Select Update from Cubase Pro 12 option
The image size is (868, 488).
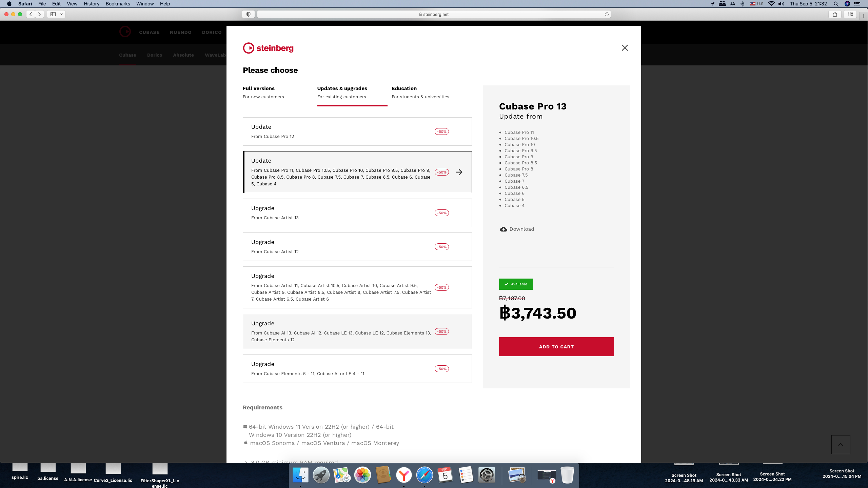357,131
